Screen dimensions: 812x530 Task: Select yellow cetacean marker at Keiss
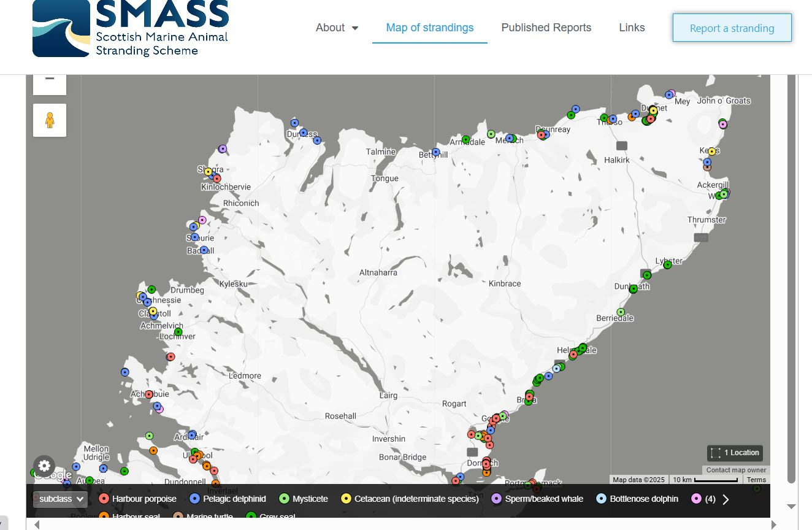pyautogui.click(x=712, y=152)
